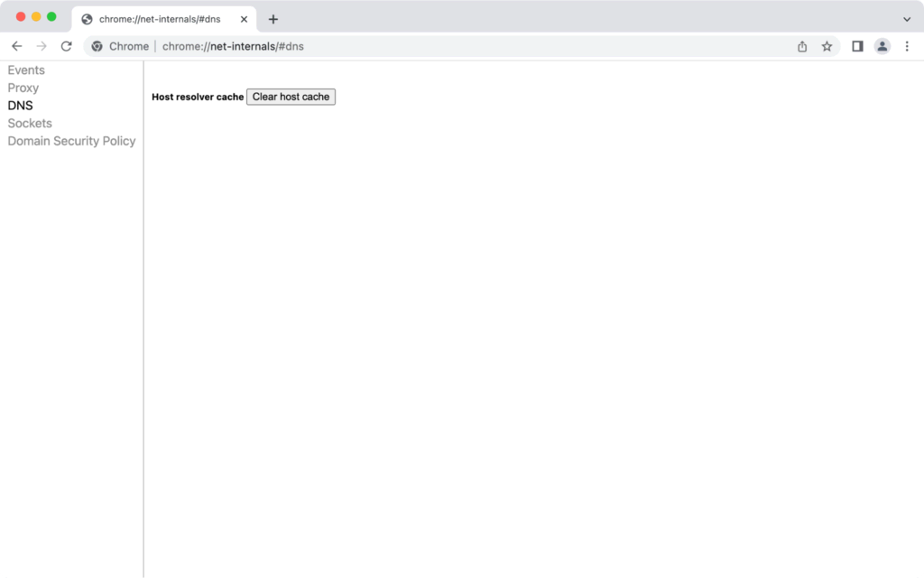Click the forward navigation arrow
The height and width of the screenshot is (578, 924).
(x=42, y=45)
